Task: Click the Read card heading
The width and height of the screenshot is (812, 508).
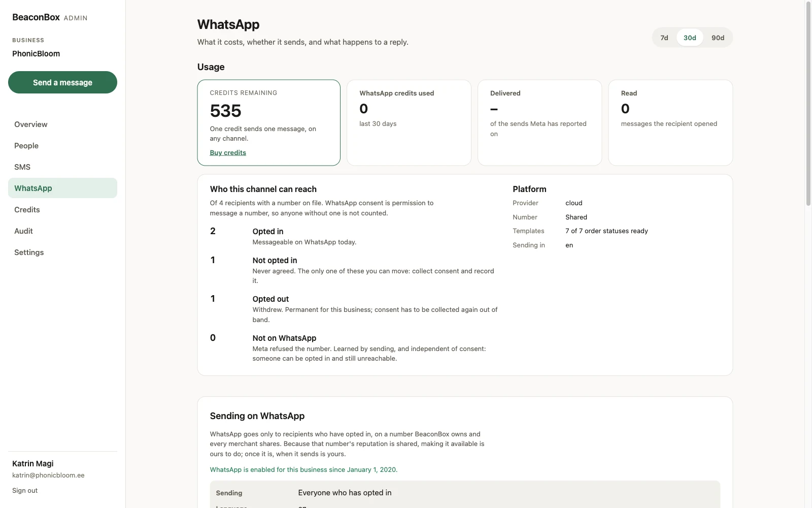Action: (x=629, y=93)
